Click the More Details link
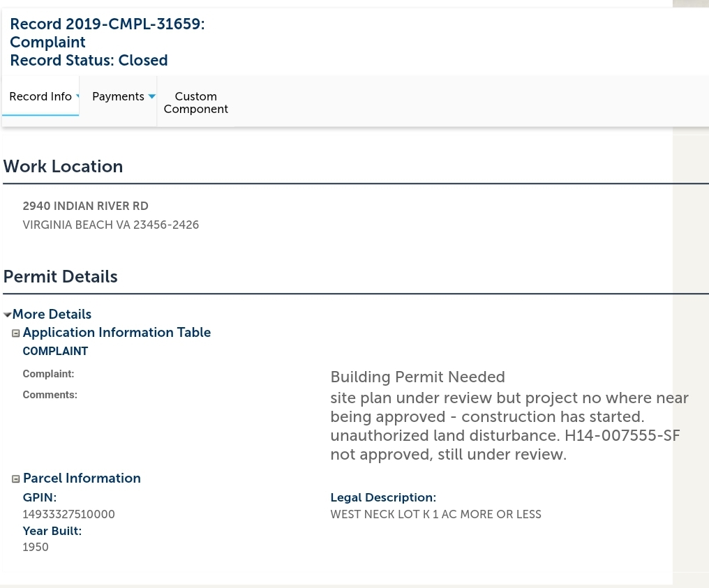 pyautogui.click(x=52, y=315)
